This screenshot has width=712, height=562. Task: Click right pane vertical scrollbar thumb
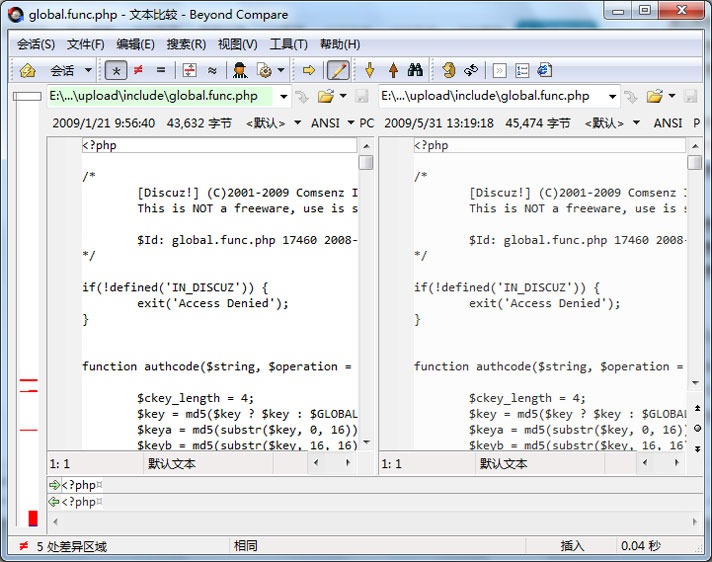coord(695,163)
